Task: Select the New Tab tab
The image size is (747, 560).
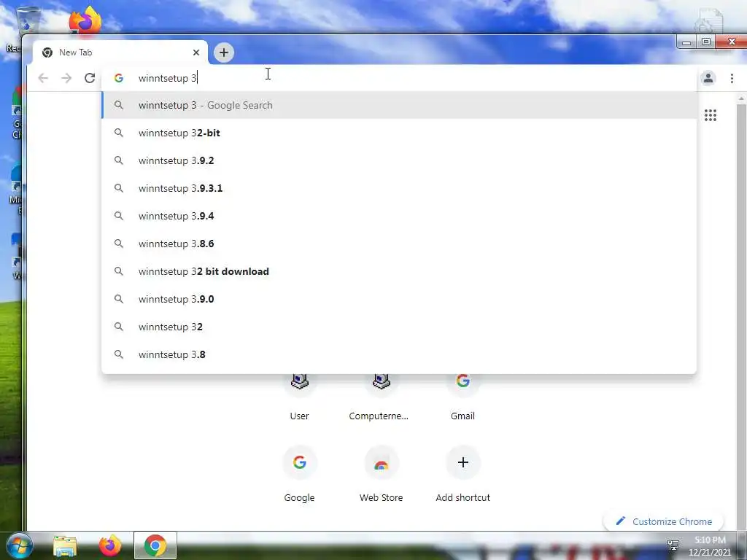Action: click(120, 52)
